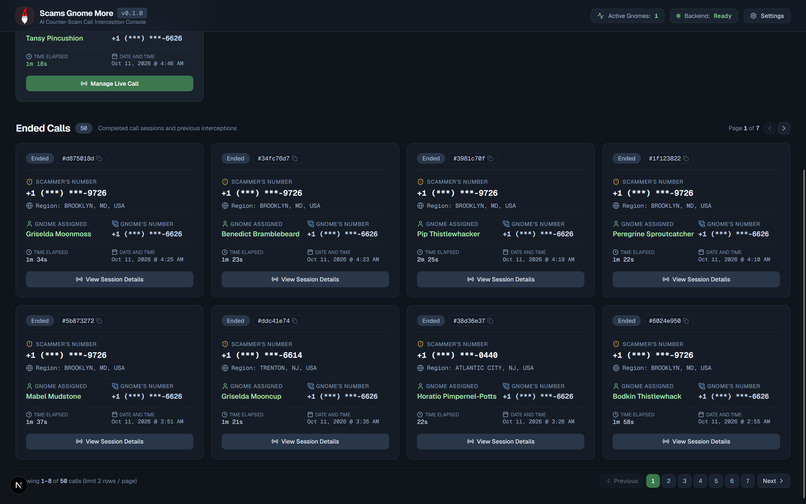Copy session ID #6024e950
806x504 pixels.
click(x=686, y=321)
